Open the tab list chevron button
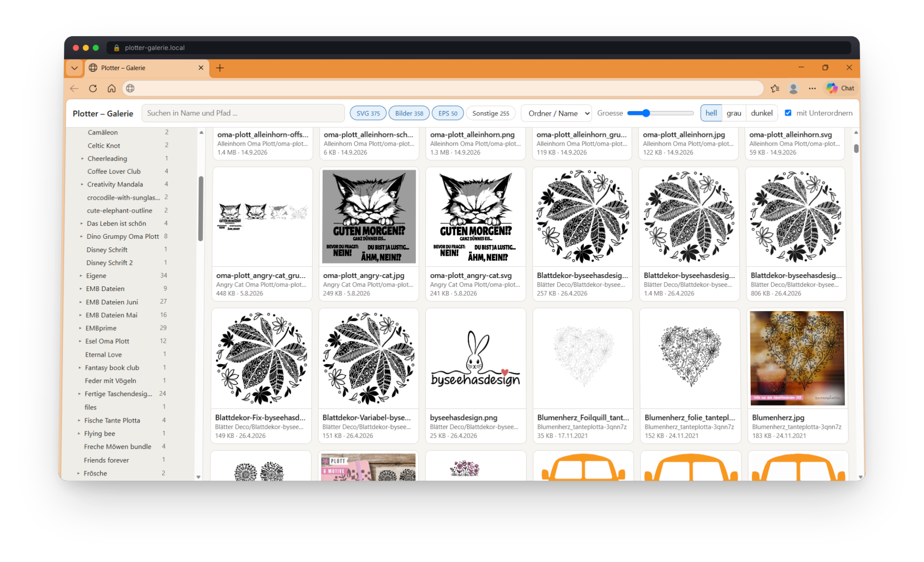 [74, 68]
